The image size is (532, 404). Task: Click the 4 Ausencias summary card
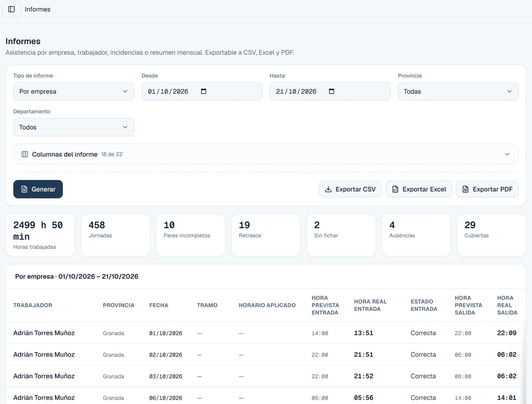tap(416, 235)
